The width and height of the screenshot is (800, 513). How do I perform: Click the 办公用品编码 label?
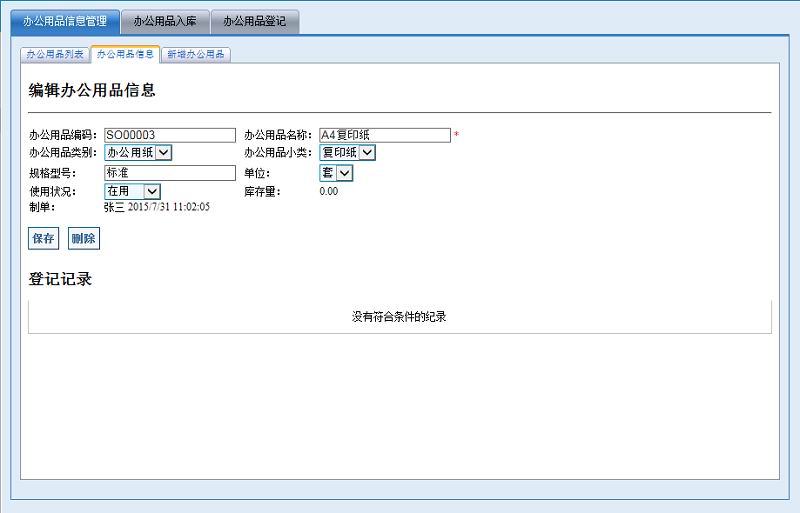pos(63,135)
